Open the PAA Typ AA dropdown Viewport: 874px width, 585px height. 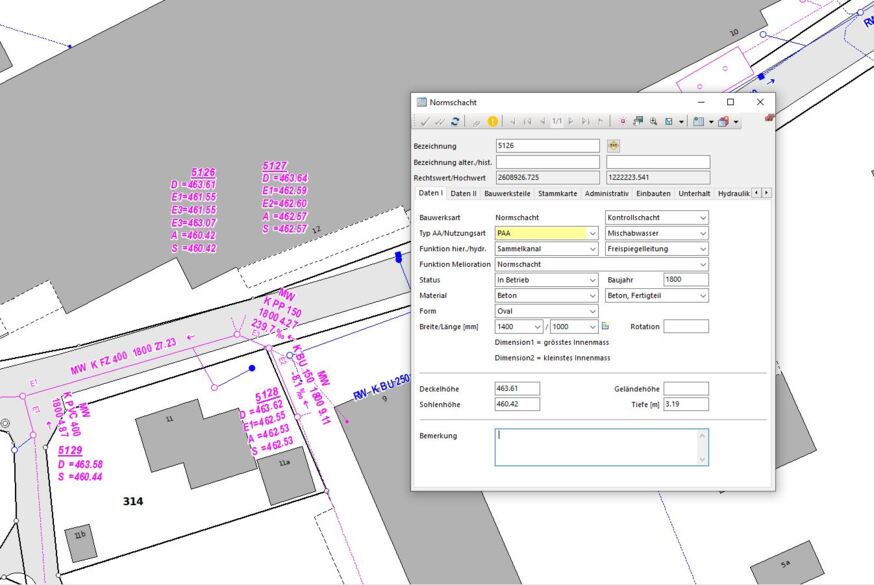pyautogui.click(x=546, y=233)
